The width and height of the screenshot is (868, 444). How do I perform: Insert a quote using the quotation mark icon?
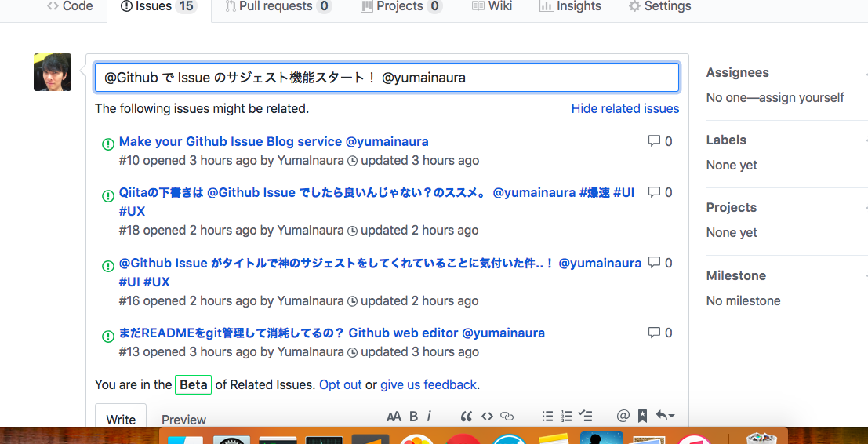tap(466, 417)
